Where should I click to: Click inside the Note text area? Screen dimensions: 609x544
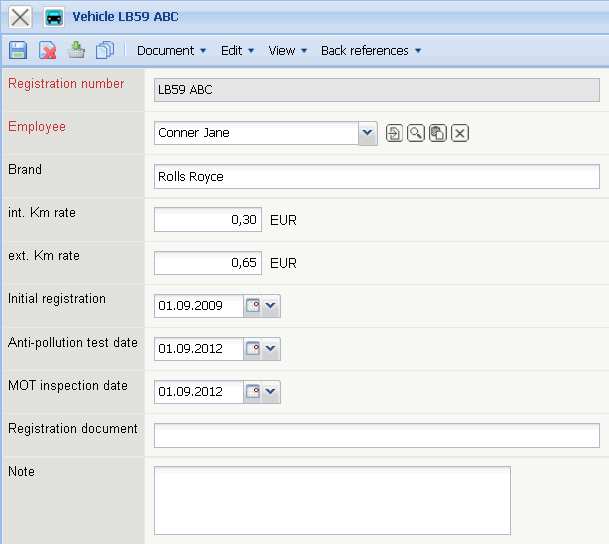(332, 500)
